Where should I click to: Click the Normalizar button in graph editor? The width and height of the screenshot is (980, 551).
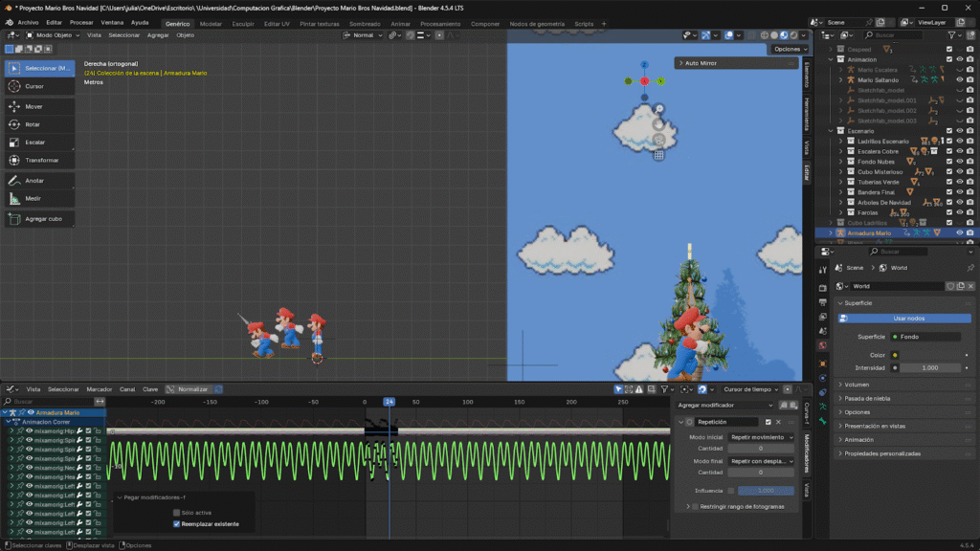[191, 389]
